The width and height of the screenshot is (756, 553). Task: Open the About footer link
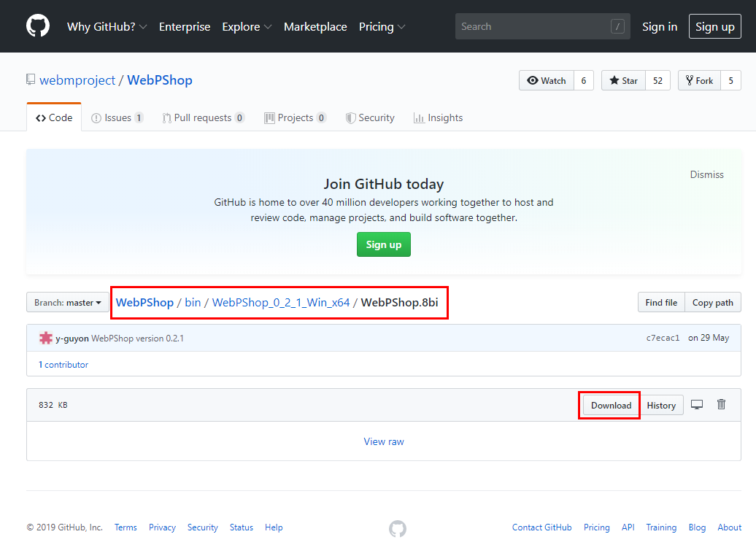729,527
